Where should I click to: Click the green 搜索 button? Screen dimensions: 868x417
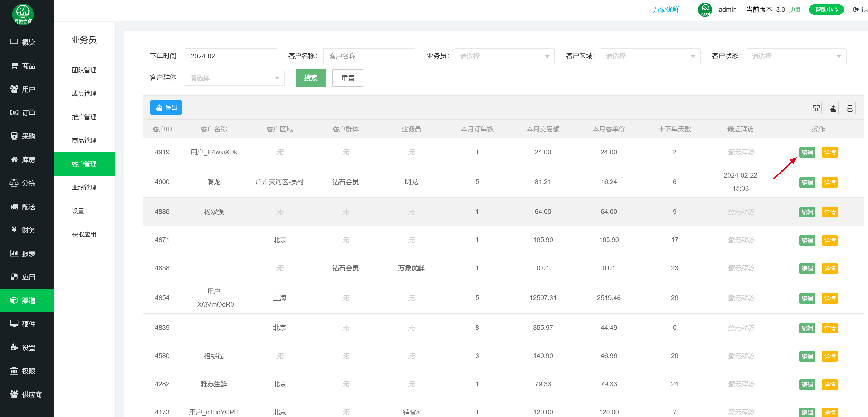pos(311,78)
